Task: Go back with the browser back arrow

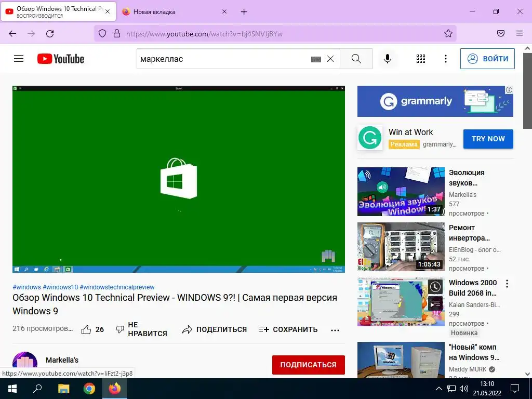Action: coord(12,33)
